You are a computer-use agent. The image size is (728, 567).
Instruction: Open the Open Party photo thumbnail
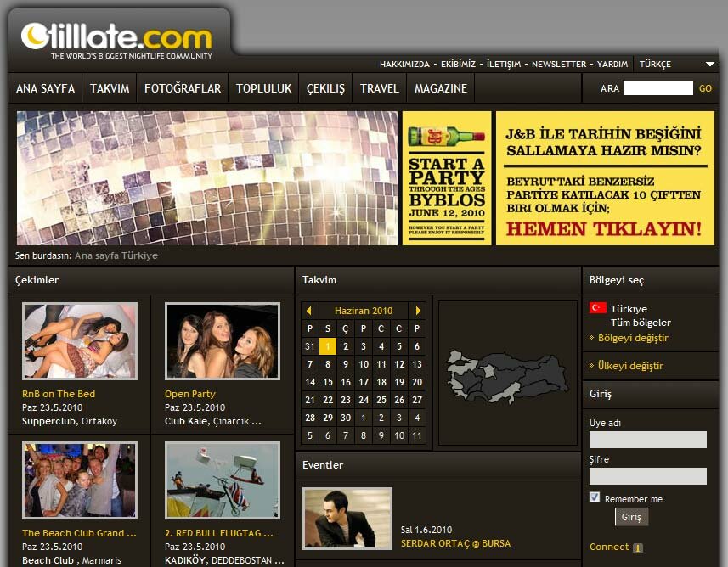tap(222, 340)
